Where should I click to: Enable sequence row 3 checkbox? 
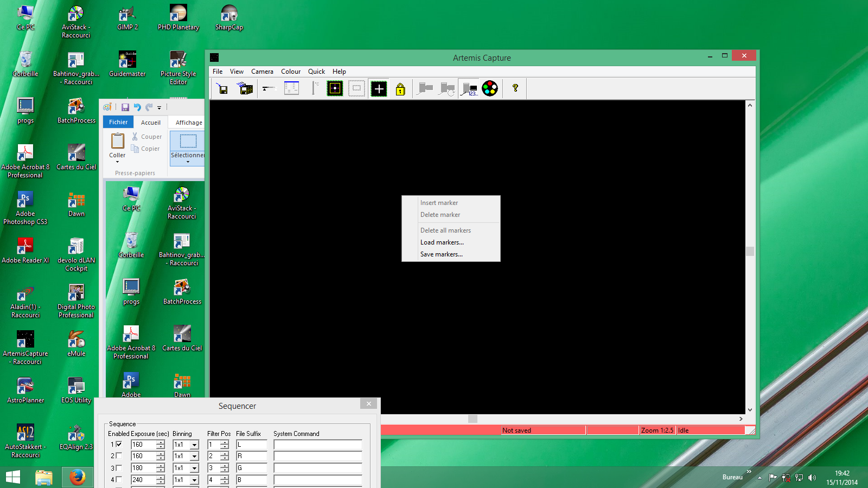point(119,468)
